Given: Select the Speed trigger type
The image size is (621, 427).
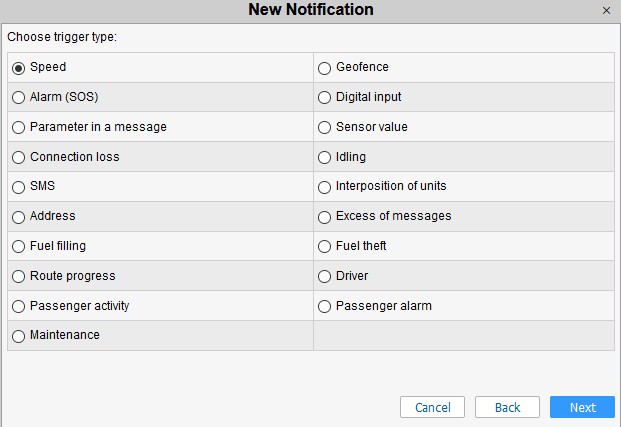Looking at the screenshot, I should (19, 68).
